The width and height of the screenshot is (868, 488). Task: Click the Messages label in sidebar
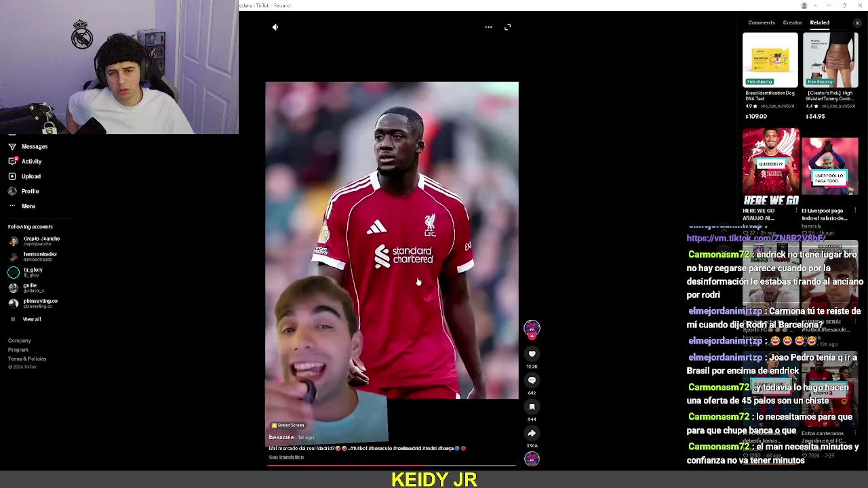tap(35, 146)
